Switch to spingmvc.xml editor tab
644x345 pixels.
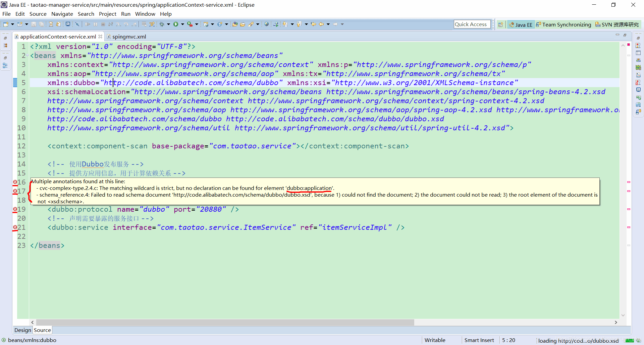coord(126,37)
